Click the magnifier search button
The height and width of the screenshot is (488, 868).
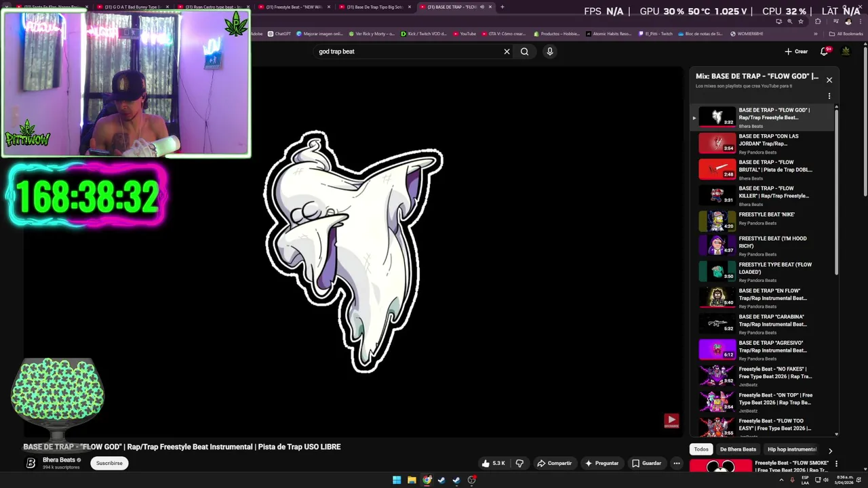[x=524, y=52]
